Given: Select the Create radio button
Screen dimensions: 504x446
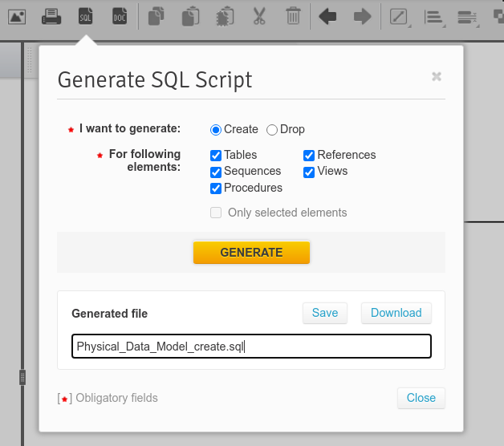Looking at the screenshot, I should click(216, 130).
